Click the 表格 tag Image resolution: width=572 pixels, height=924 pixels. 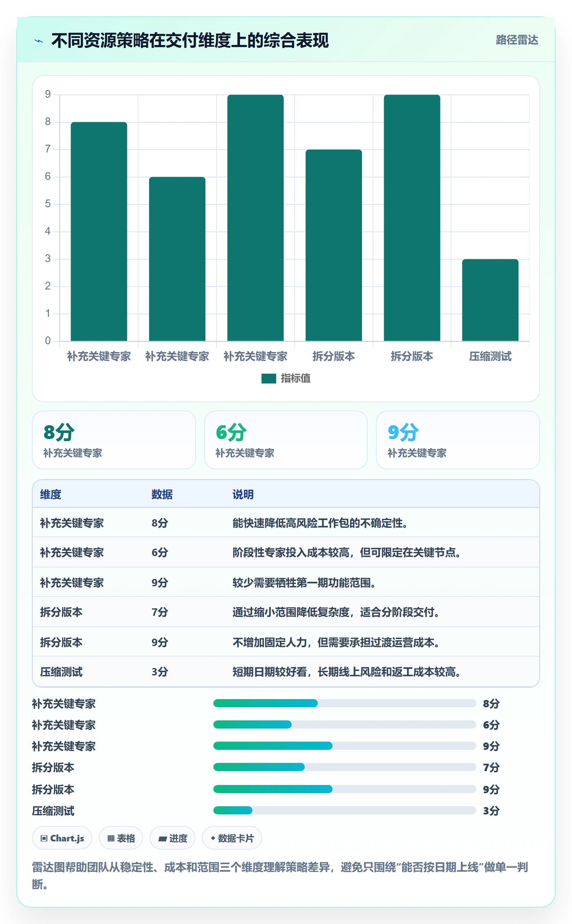[121, 838]
